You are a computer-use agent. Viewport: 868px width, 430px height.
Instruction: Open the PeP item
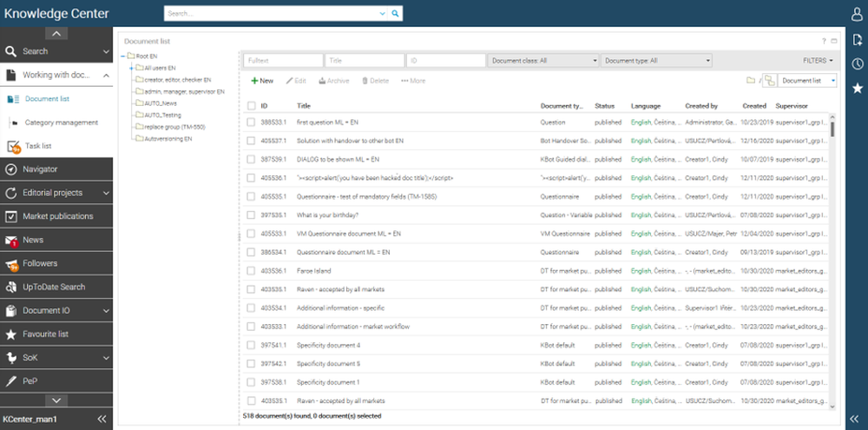point(56,381)
